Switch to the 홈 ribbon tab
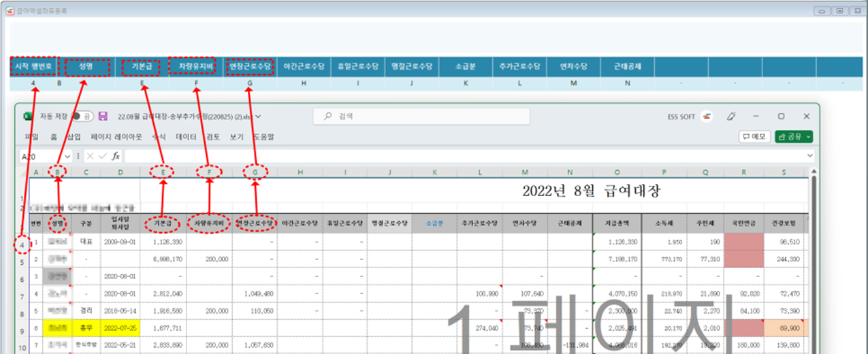Viewport: 868px width, 354px height. pos(53,137)
